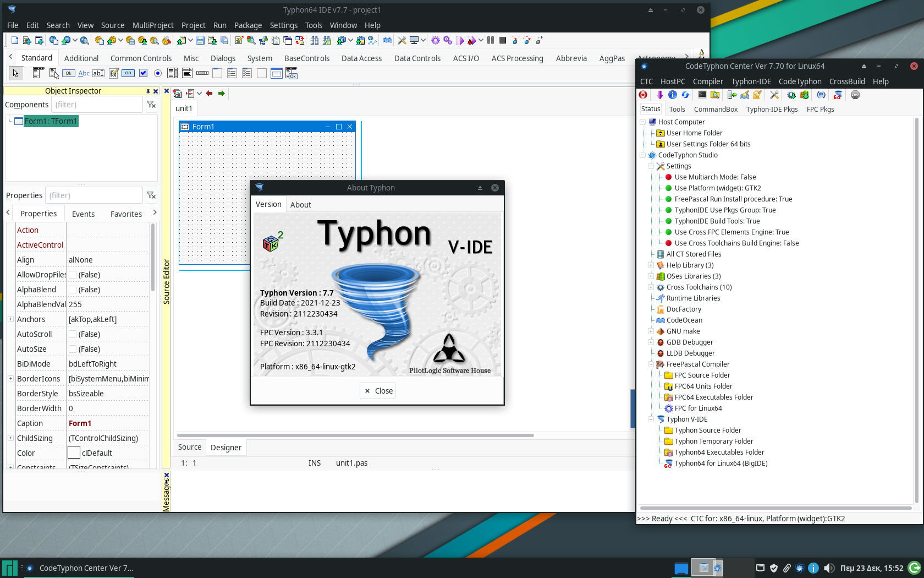924x578 pixels.
Task: Open the Package menu
Action: [x=248, y=25]
